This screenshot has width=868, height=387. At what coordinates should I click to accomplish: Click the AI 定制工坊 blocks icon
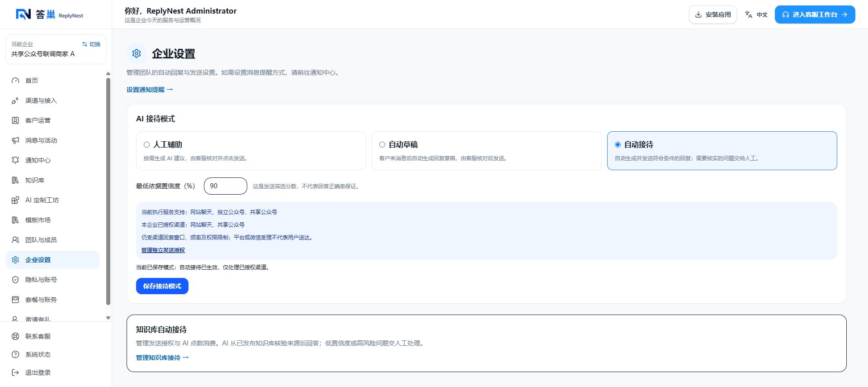click(x=15, y=200)
